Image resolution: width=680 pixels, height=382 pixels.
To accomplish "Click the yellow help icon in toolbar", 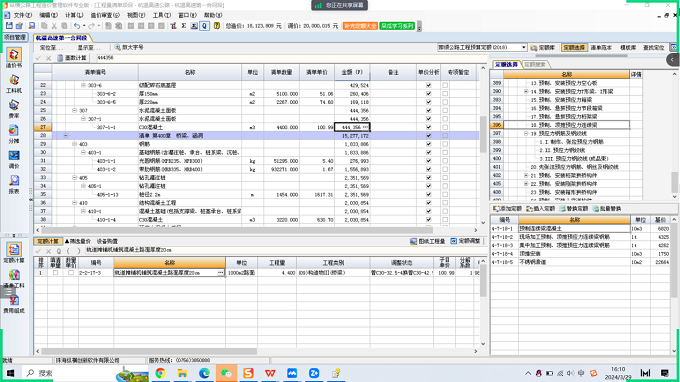I will (x=216, y=26).
